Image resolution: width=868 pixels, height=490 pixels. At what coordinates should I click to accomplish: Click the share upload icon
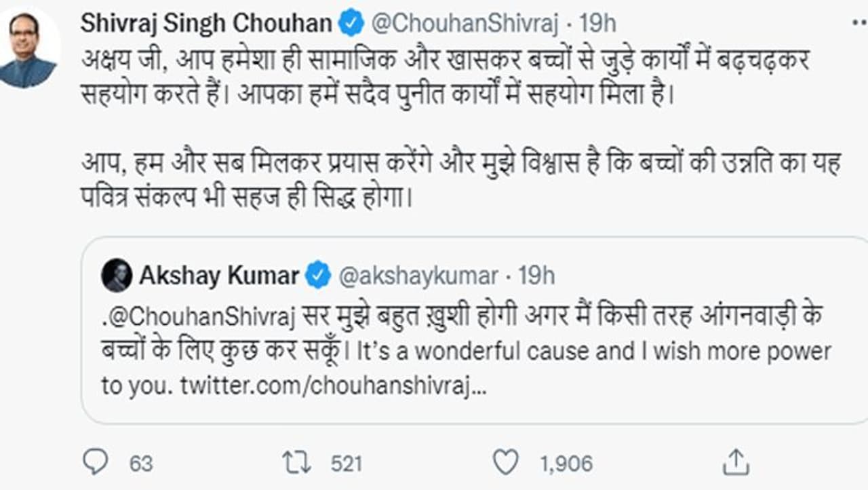coord(734,463)
